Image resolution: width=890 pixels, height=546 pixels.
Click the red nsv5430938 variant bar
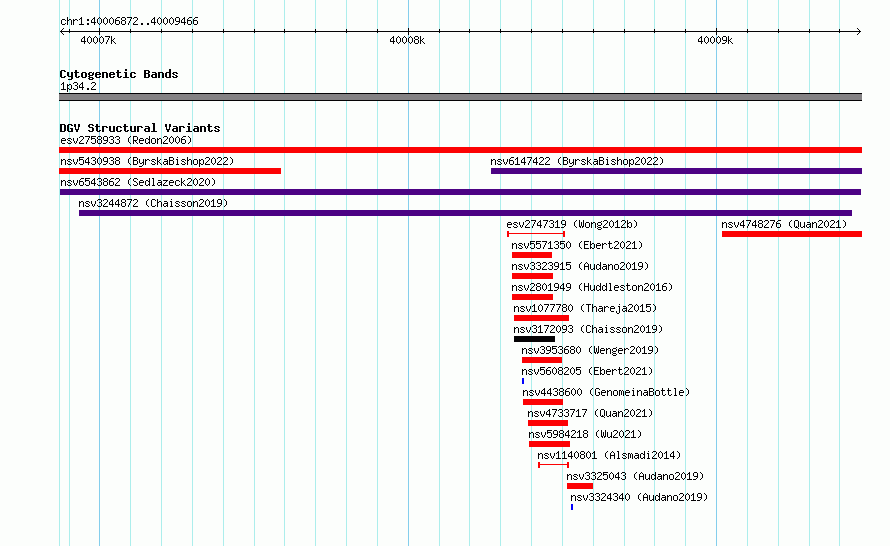click(x=170, y=171)
